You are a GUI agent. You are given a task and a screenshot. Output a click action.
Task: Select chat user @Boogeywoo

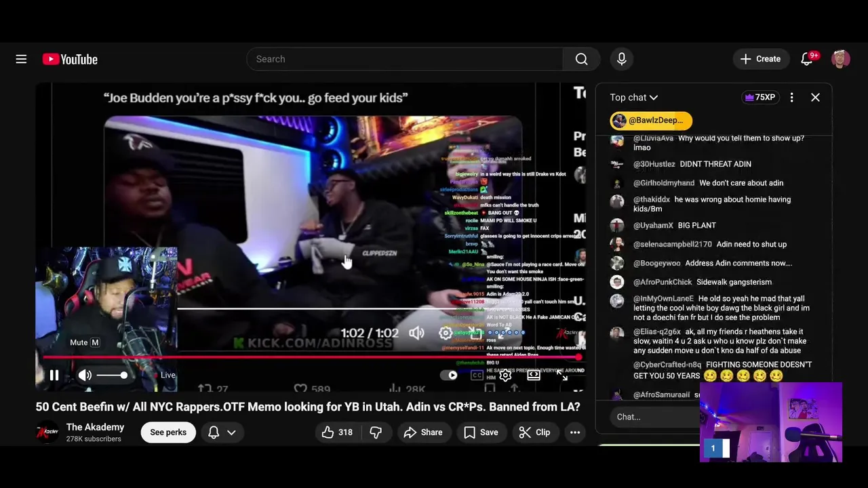pyautogui.click(x=657, y=264)
